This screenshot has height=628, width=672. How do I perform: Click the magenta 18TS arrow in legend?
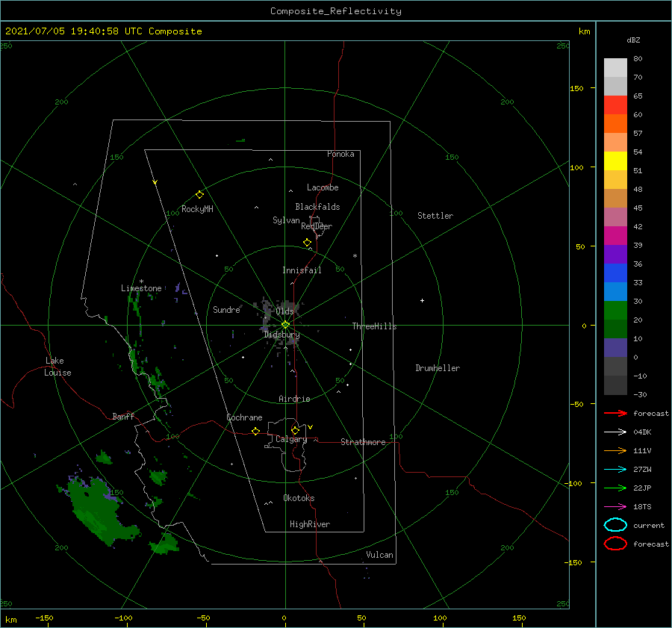pyautogui.click(x=615, y=507)
